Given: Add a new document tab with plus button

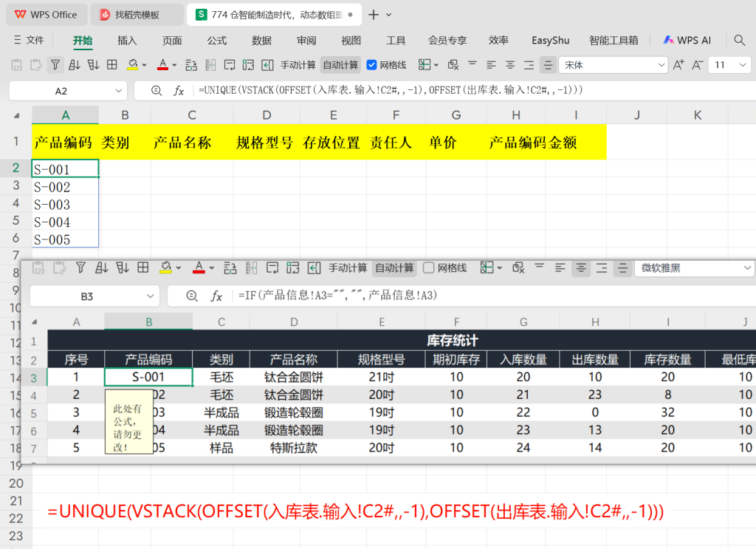Looking at the screenshot, I should 374,15.
